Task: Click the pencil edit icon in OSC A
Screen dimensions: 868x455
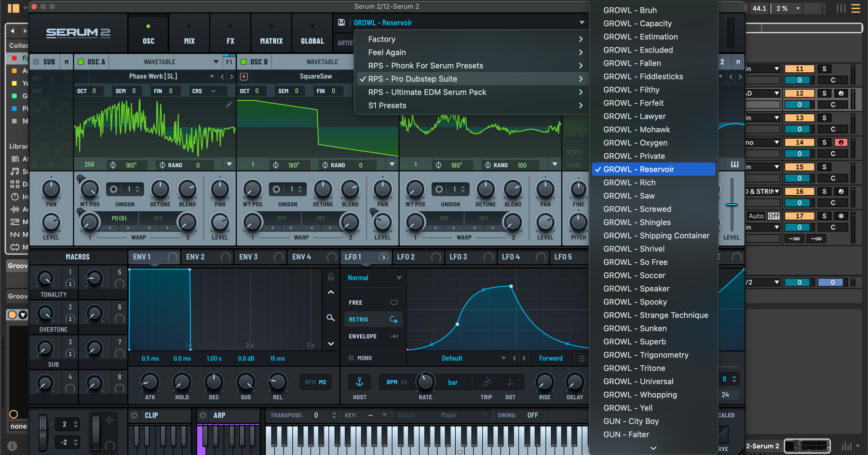Action: click(229, 105)
